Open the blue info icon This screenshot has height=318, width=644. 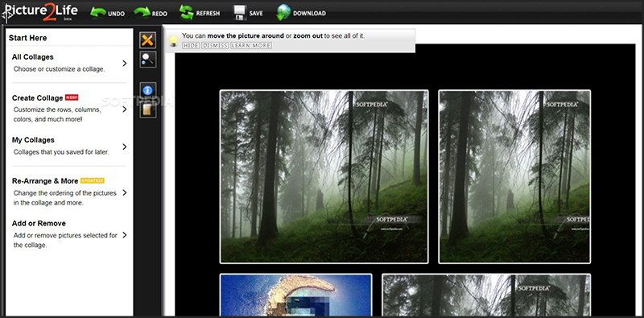148,90
